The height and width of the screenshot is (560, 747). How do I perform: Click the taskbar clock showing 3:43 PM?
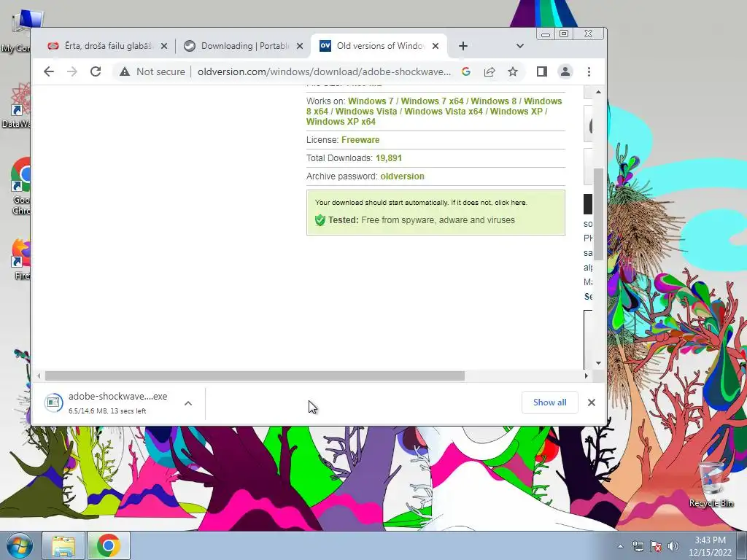[710, 546]
